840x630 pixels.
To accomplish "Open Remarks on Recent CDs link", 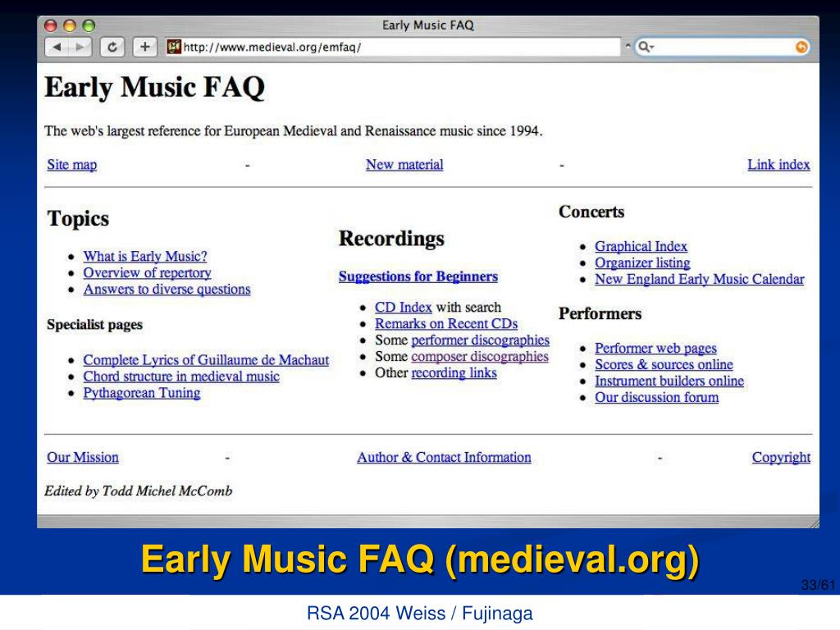I will (446, 323).
